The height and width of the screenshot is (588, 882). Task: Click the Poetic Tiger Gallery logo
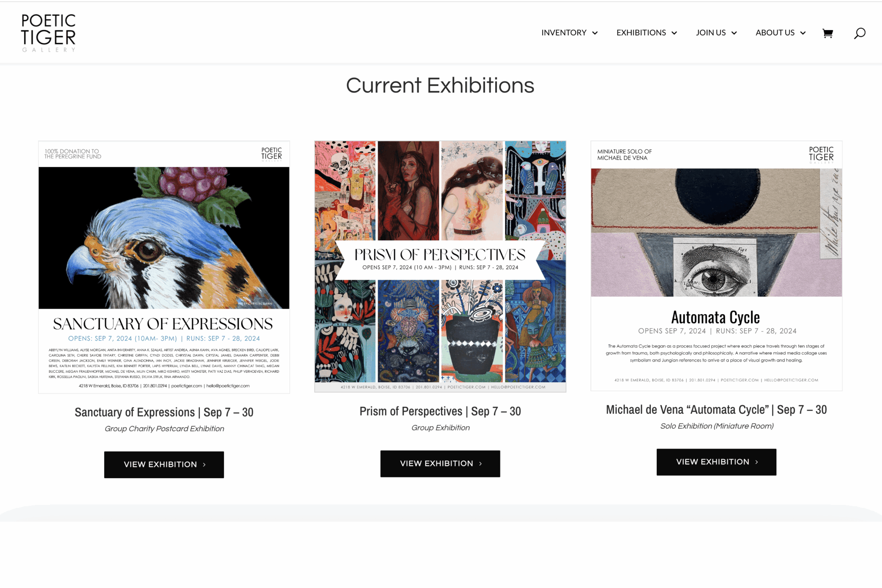tap(48, 33)
